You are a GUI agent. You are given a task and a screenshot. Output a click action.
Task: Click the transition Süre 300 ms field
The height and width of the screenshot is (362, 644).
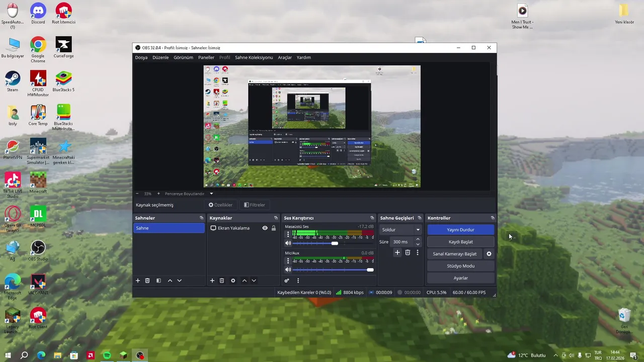[x=403, y=242]
